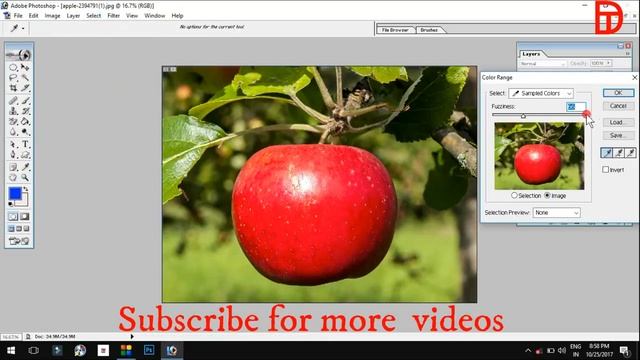Select the Eyedropper tool in toolbox
640x360 pixels.
[25, 167]
